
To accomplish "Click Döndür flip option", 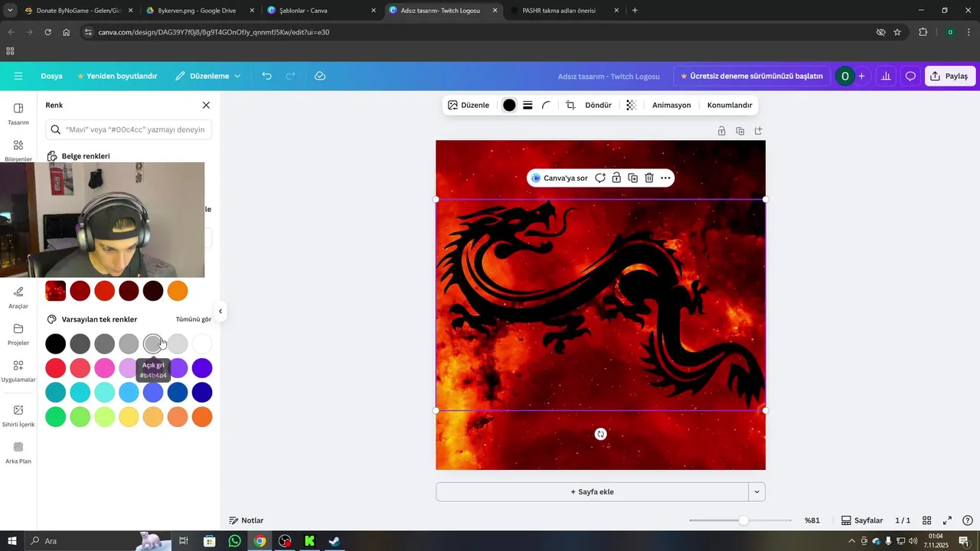I will click(598, 105).
